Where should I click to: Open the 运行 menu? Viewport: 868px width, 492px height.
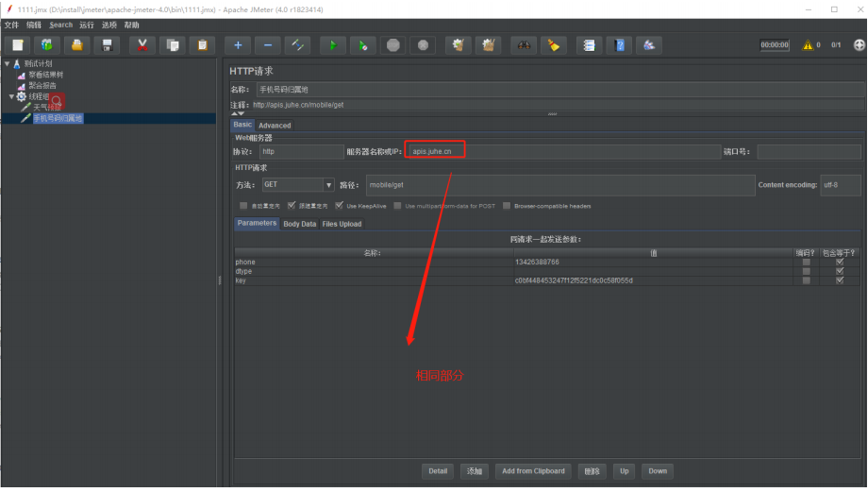87,25
